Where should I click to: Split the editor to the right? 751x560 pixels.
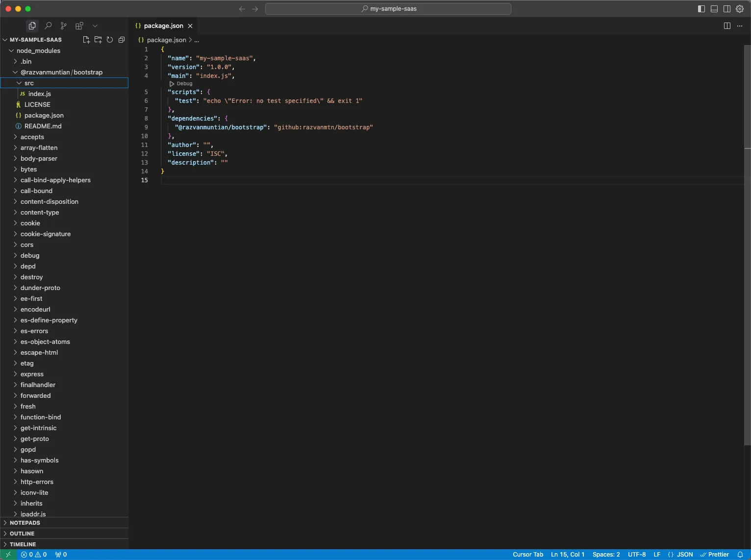(x=727, y=26)
